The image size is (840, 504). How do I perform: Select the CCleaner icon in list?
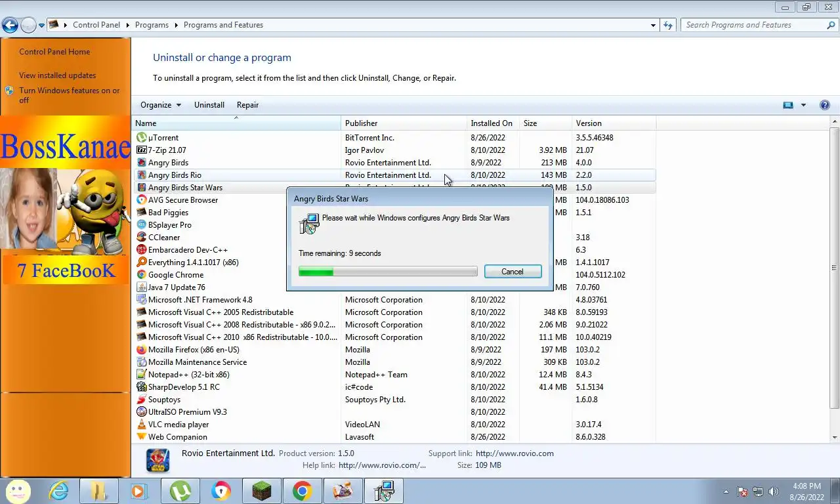142,238
